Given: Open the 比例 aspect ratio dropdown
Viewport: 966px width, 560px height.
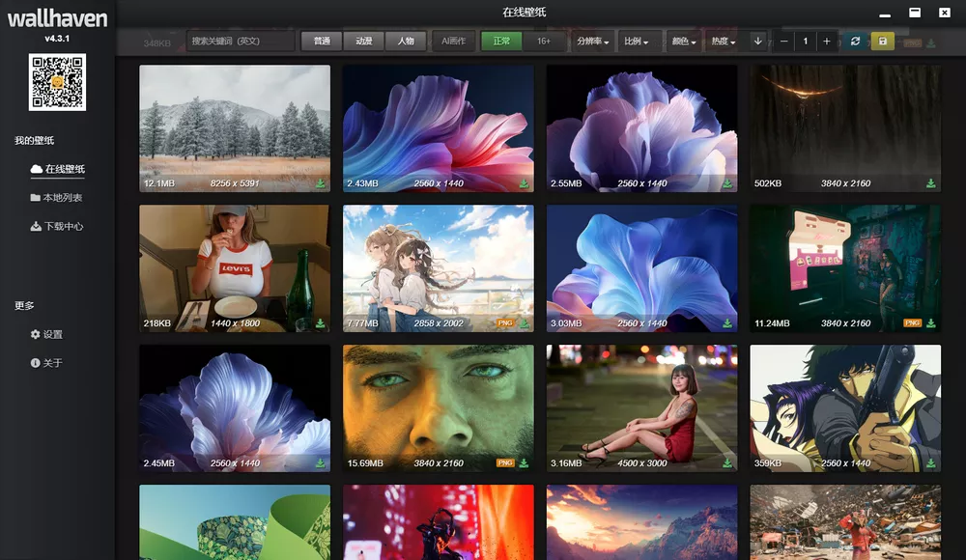Looking at the screenshot, I should pyautogui.click(x=637, y=42).
